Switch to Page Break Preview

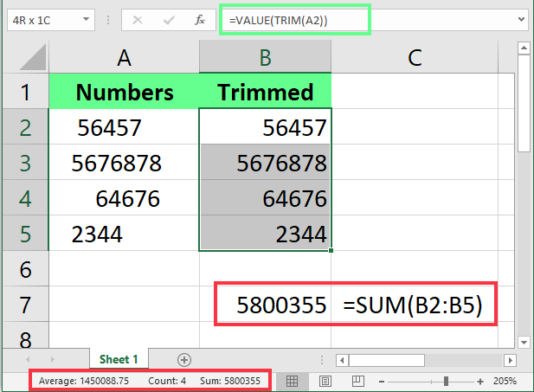coord(358,381)
